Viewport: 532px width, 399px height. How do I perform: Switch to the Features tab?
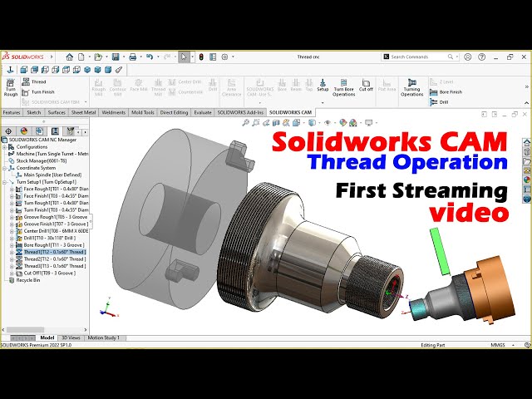(12, 112)
